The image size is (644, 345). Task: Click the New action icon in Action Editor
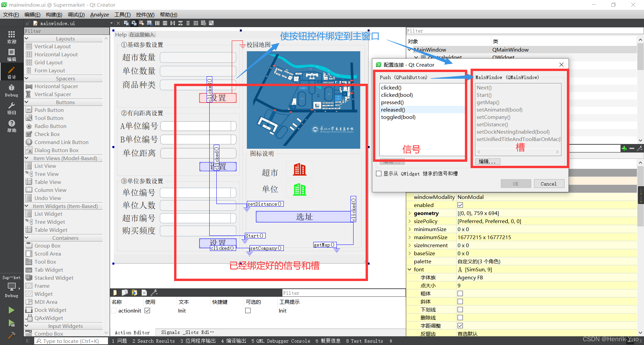click(x=115, y=292)
